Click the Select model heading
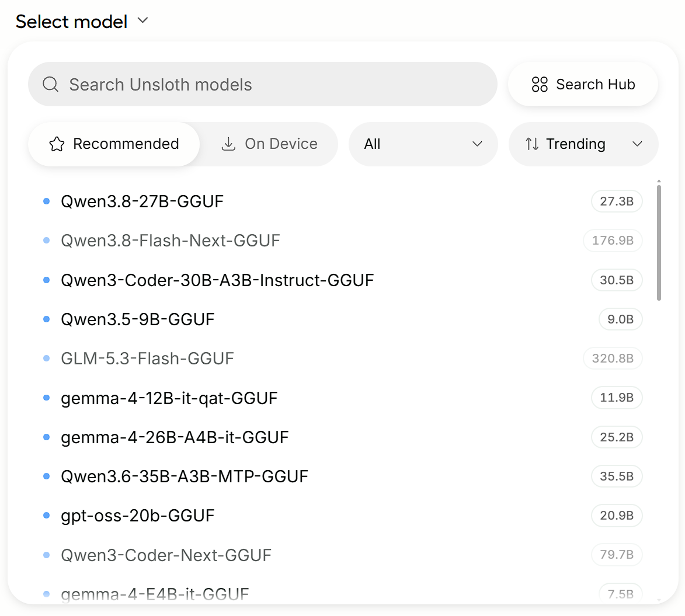 (72, 22)
